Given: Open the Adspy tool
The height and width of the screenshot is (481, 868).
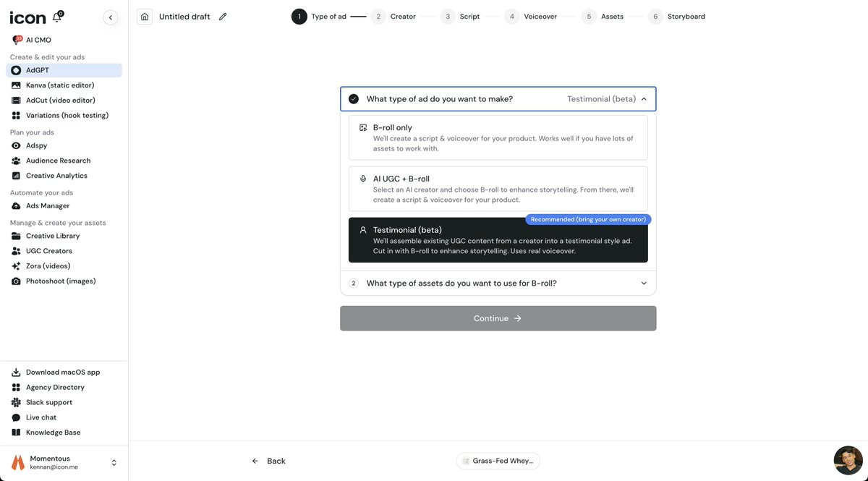Looking at the screenshot, I should 36,145.
